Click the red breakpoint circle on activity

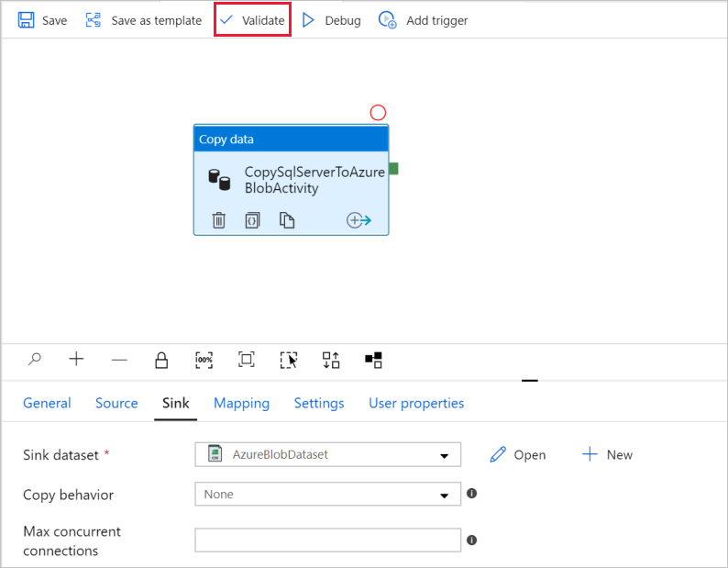378,113
